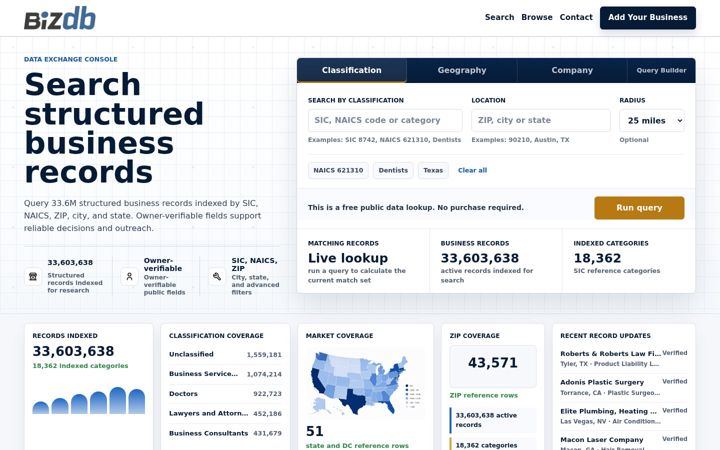Click the DATA EXCHANGE CONSOLE label
The image size is (720, 450).
(71, 59)
